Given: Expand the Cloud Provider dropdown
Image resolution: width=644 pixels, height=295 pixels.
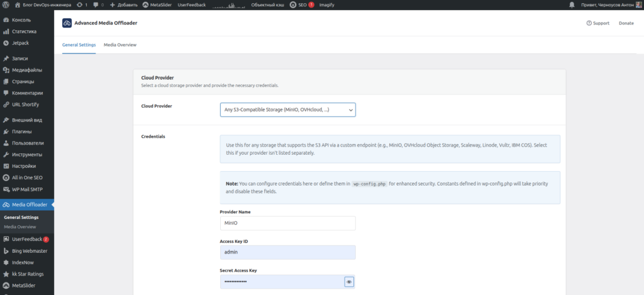Looking at the screenshot, I should (x=288, y=109).
